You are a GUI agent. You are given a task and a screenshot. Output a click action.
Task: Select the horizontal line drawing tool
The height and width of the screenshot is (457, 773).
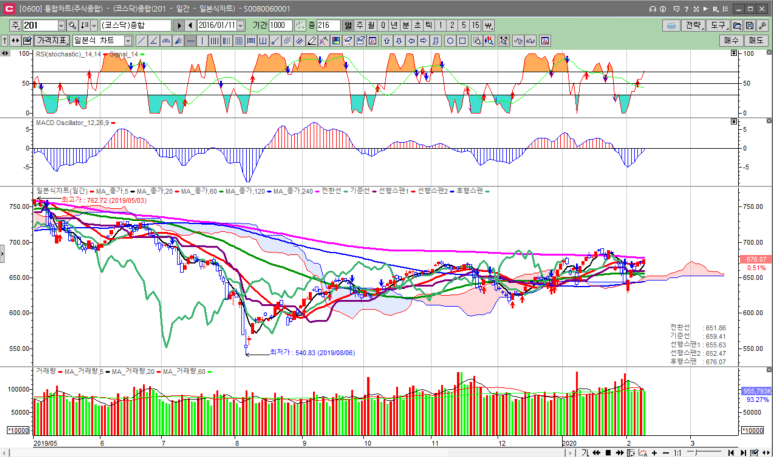(191, 41)
